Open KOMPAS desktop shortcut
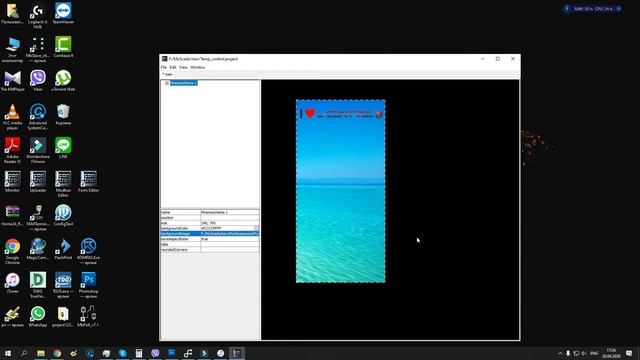The height and width of the screenshot is (360, 640). [89, 251]
